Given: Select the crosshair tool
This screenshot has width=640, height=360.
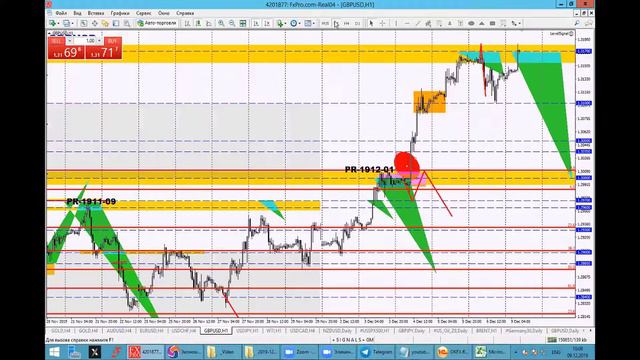Looking at the screenshot, I should tap(382, 23).
